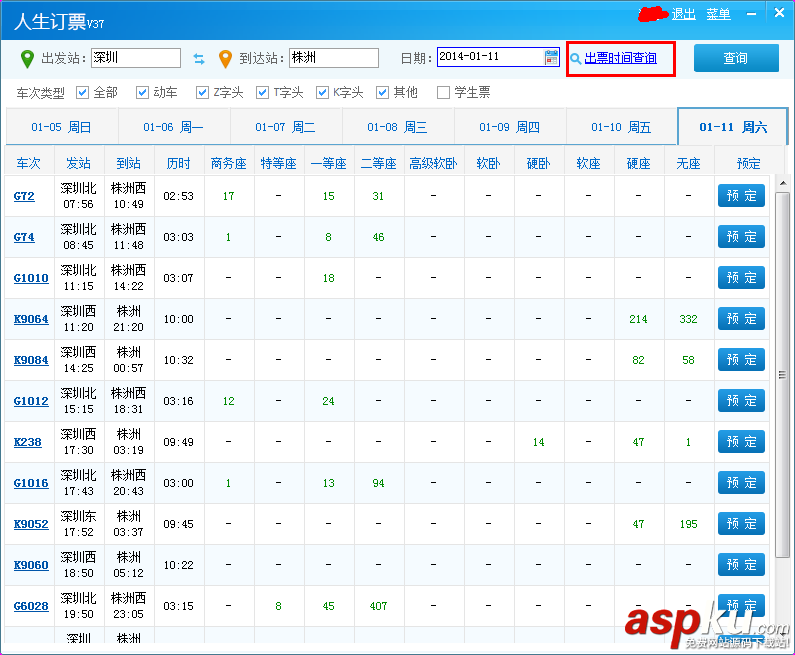Screen dimensions: 795x655
Task: Click the green departure station pin icon
Action: 27,59
